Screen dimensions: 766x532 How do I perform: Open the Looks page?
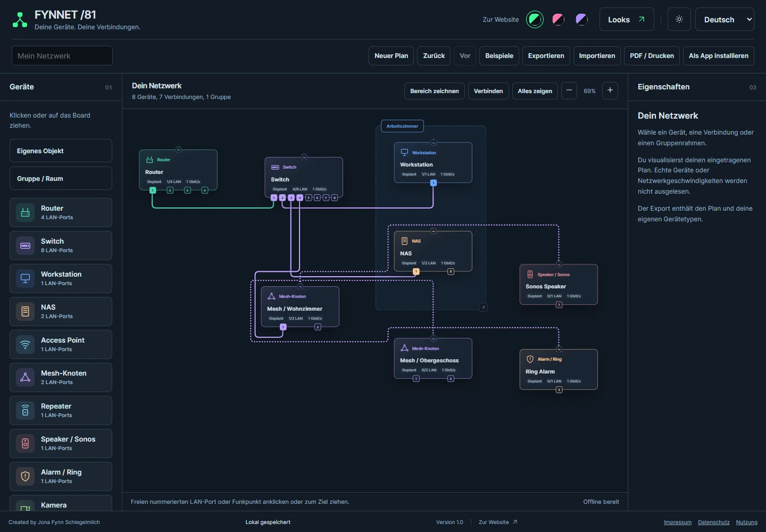coord(627,20)
